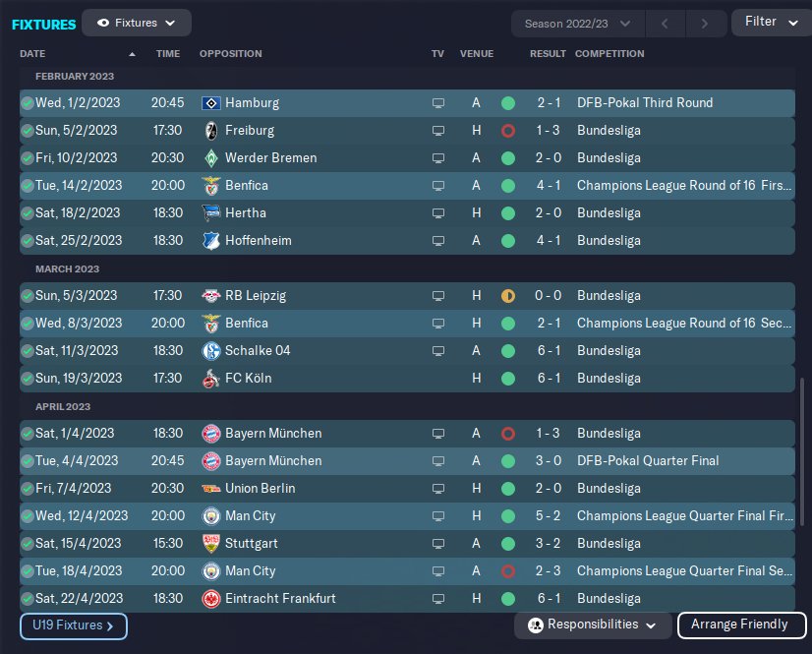Click the Eintracht Frankfurt club badge
Viewport: 812px width, 654px height.
pos(210,598)
